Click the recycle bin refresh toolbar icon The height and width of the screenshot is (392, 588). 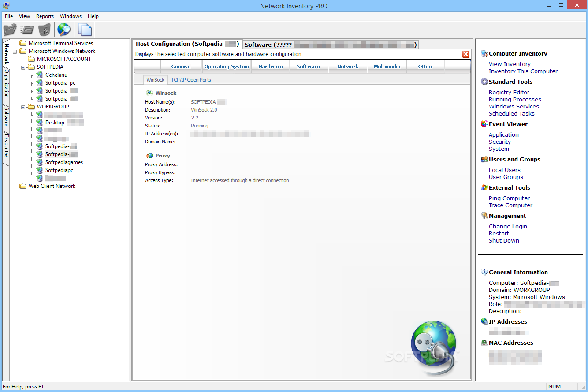tap(45, 30)
